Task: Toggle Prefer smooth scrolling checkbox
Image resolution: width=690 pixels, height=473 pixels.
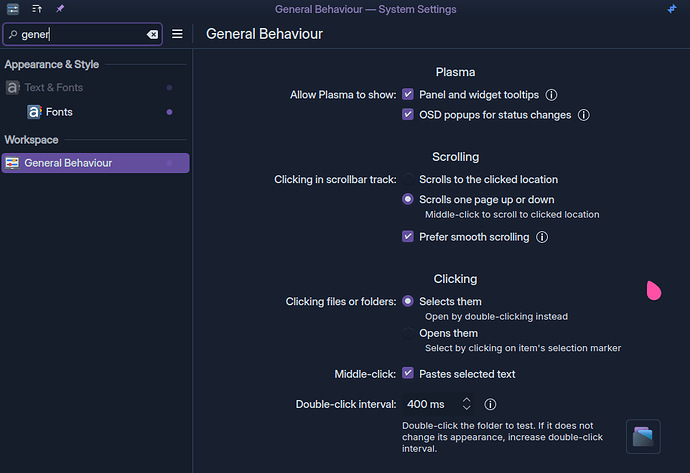Action: pyautogui.click(x=408, y=237)
